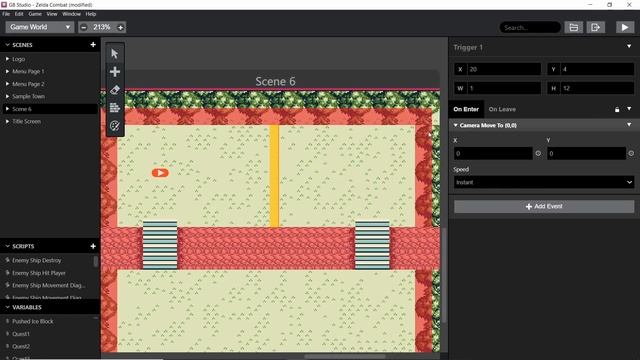Click the variable selector beside the X field

(x=538, y=153)
